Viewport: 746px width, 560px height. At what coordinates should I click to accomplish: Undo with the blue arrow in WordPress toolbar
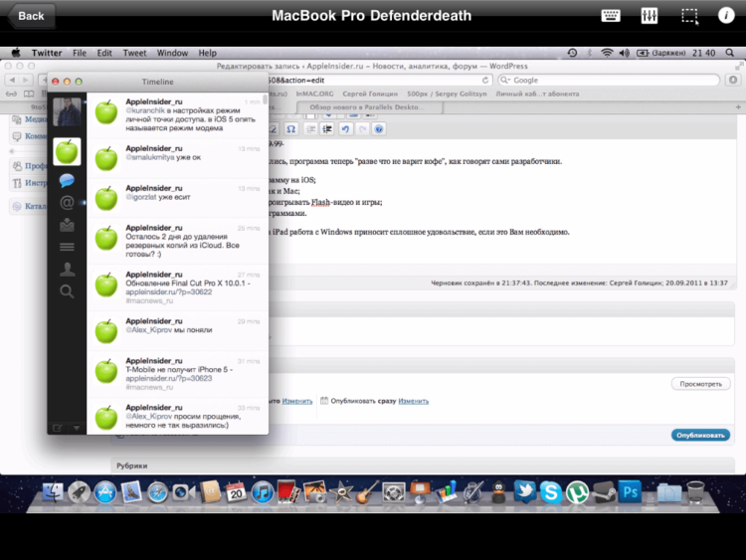(x=345, y=129)
